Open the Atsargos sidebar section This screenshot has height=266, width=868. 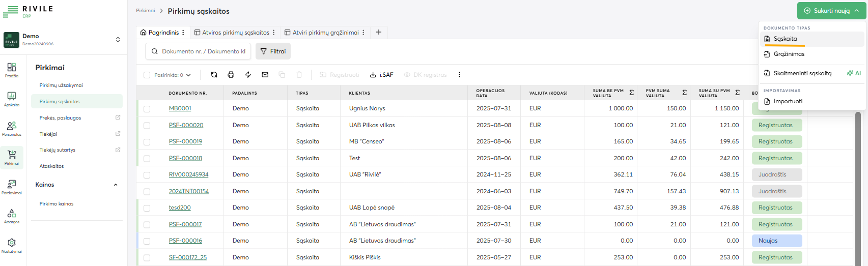click(12, 216)
